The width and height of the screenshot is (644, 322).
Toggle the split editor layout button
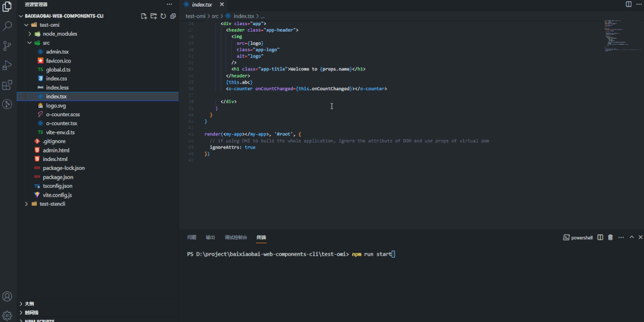[628, 4]
